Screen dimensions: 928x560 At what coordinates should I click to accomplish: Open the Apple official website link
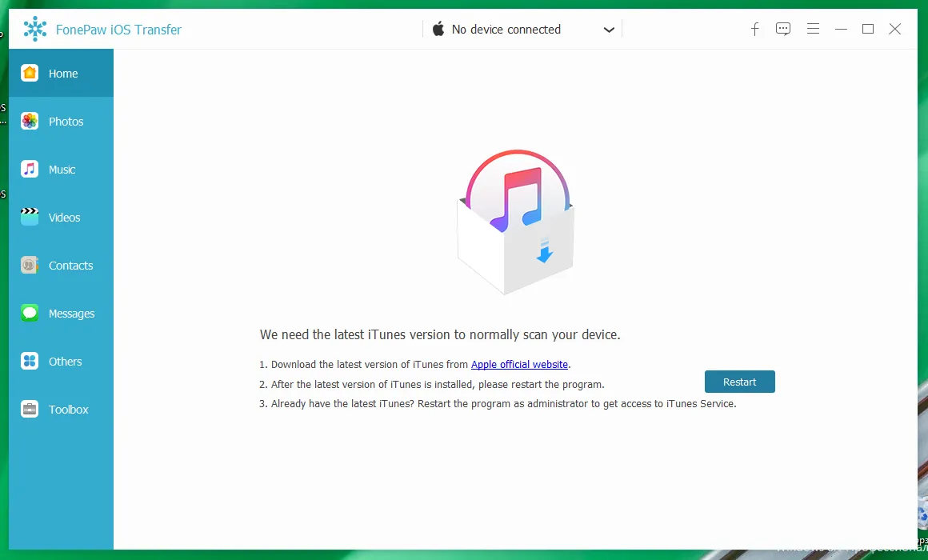(520, 365)
